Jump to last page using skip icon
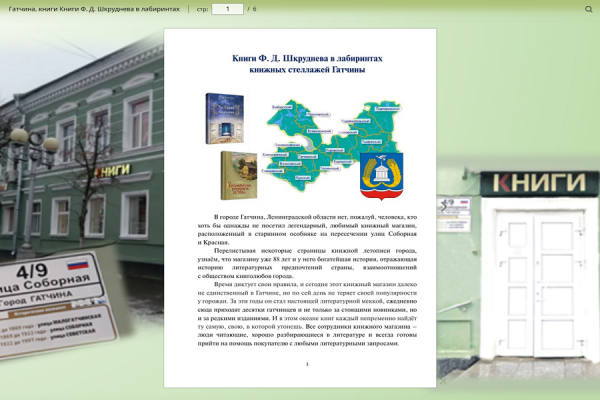600x400 pixels. [x=443, y=380]
